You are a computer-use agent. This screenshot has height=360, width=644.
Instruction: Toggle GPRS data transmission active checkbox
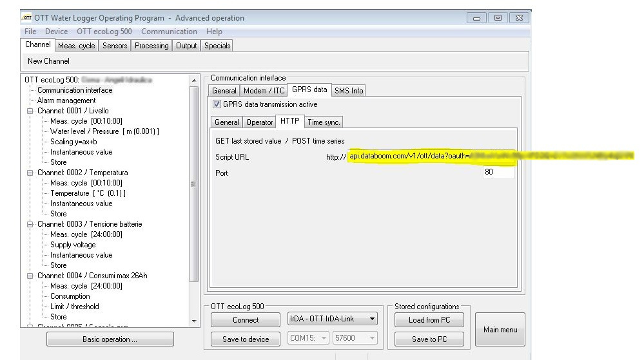coord(217,104)
